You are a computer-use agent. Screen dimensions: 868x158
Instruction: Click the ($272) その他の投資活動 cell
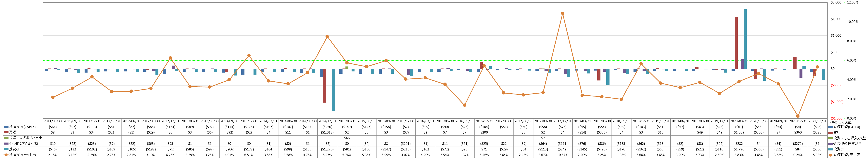798,144
